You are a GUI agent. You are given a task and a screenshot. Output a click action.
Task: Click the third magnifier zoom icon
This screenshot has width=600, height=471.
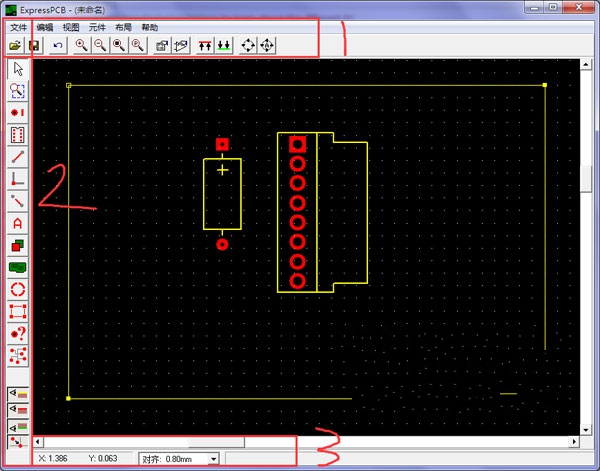[119, 46]
